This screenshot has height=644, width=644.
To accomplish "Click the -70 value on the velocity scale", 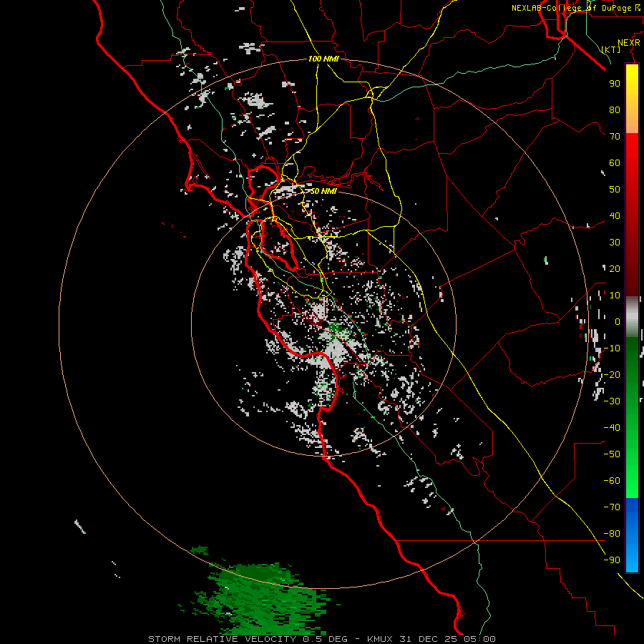I will coord(612,507).
